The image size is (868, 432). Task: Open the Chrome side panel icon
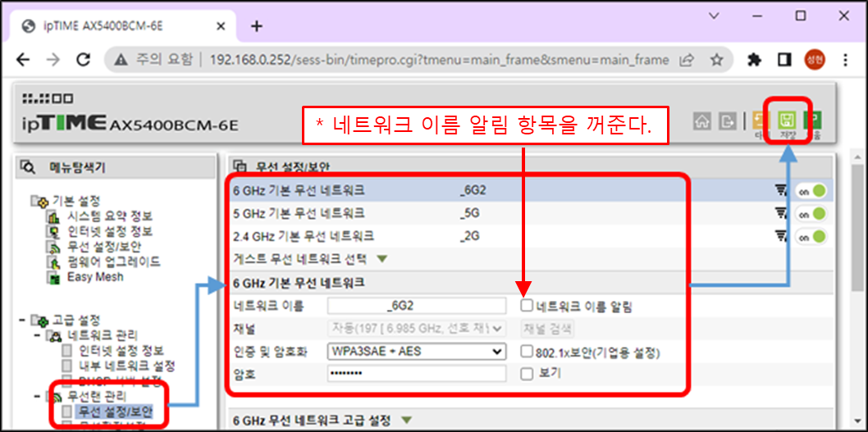pyautogui.click(x=783, y=60)
